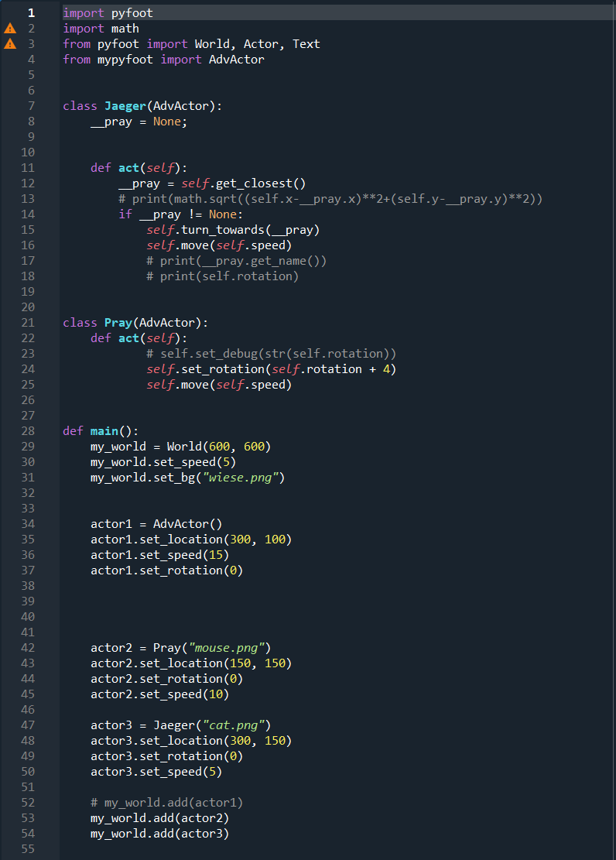Click the warning icon on line 2

[10, 29]
